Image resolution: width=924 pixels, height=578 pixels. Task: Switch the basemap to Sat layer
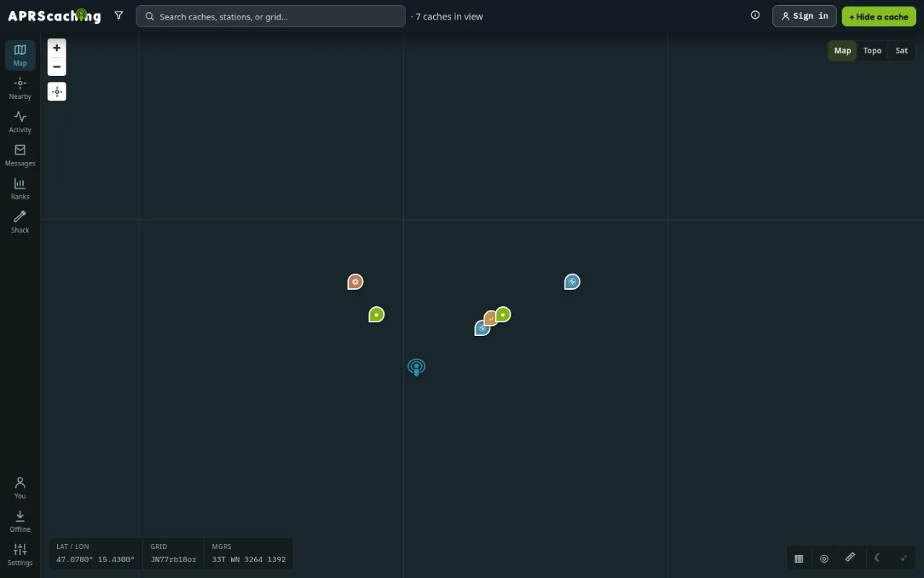[902, 51]
